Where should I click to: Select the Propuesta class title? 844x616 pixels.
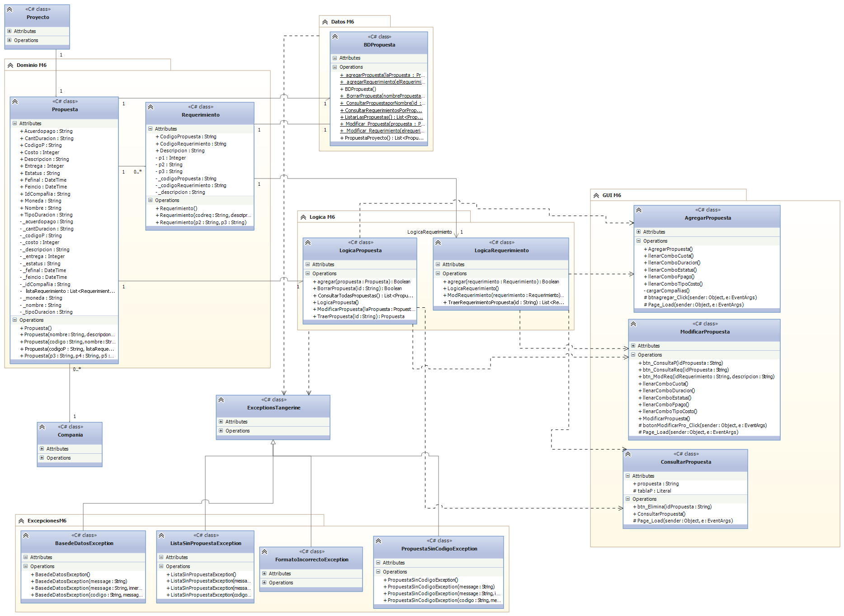65,110
